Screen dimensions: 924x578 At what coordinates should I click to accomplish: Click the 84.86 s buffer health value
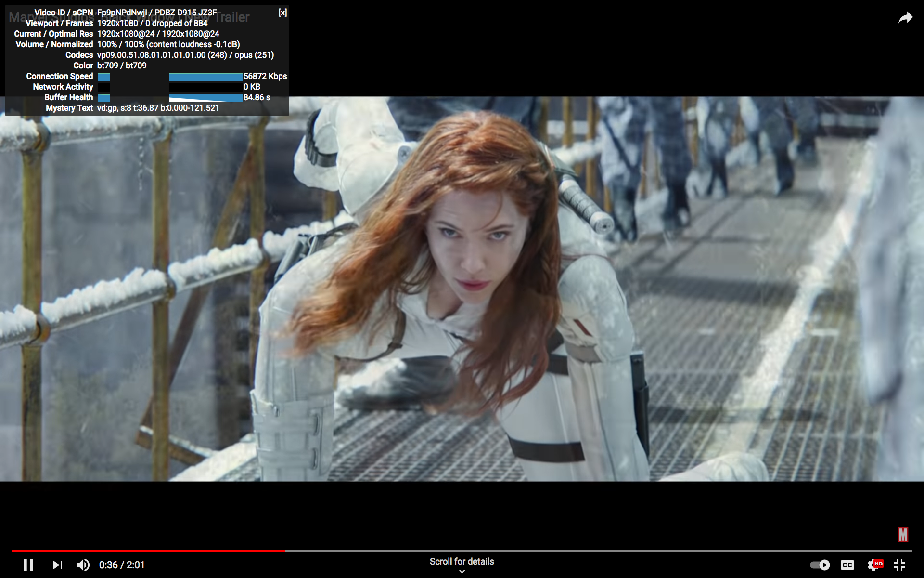point(257,97)
